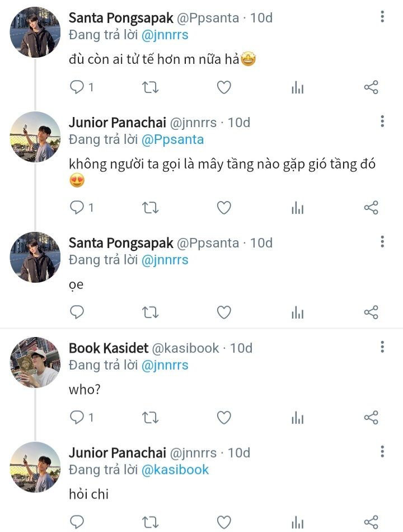This screenshot has height=532, width=403.
Task: Like Santa's "đù còn ai tử tế" tweet
Action: click(x=224, y=87)
